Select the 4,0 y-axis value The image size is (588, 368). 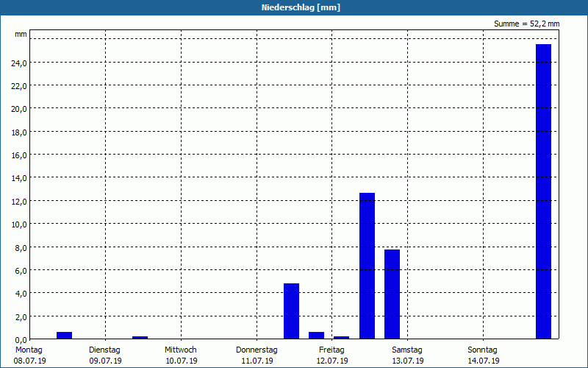(21, 293)
